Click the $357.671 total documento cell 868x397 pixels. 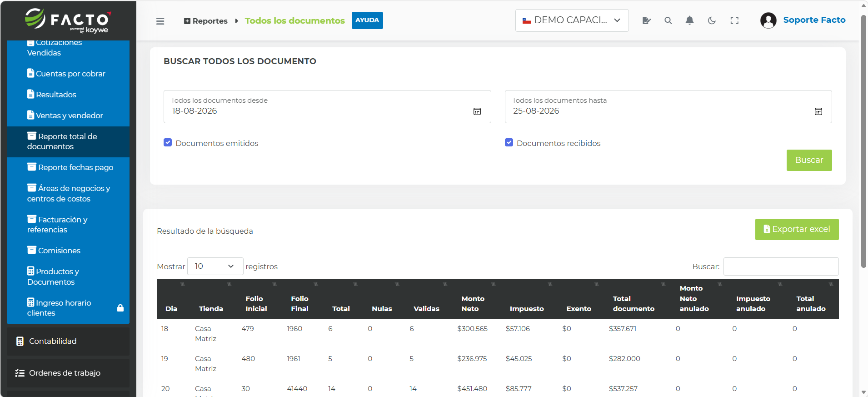(622, 329)
